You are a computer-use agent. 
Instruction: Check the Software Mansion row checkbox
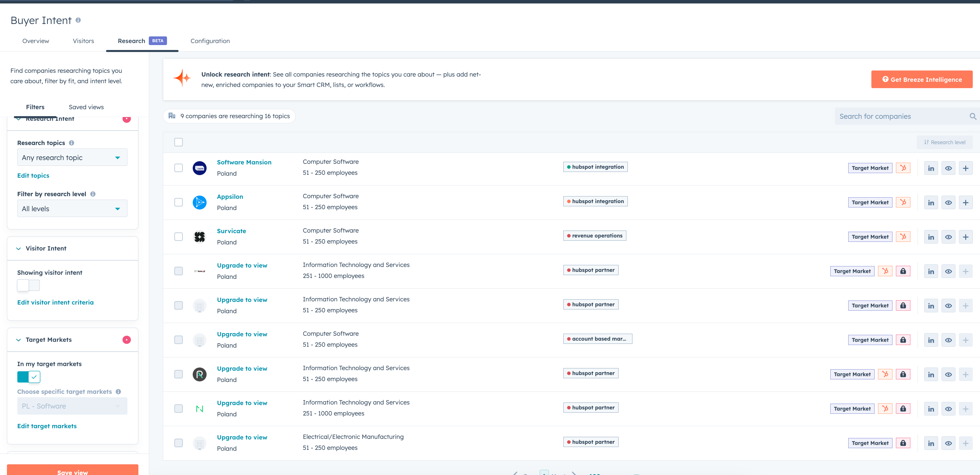pyautogui.click(x=179, y=168)
